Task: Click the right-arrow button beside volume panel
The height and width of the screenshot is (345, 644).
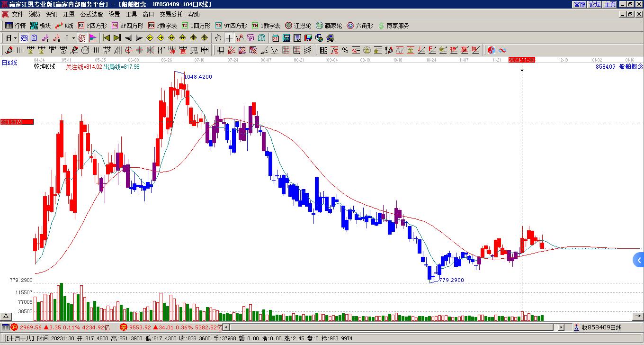Action: 638,317
